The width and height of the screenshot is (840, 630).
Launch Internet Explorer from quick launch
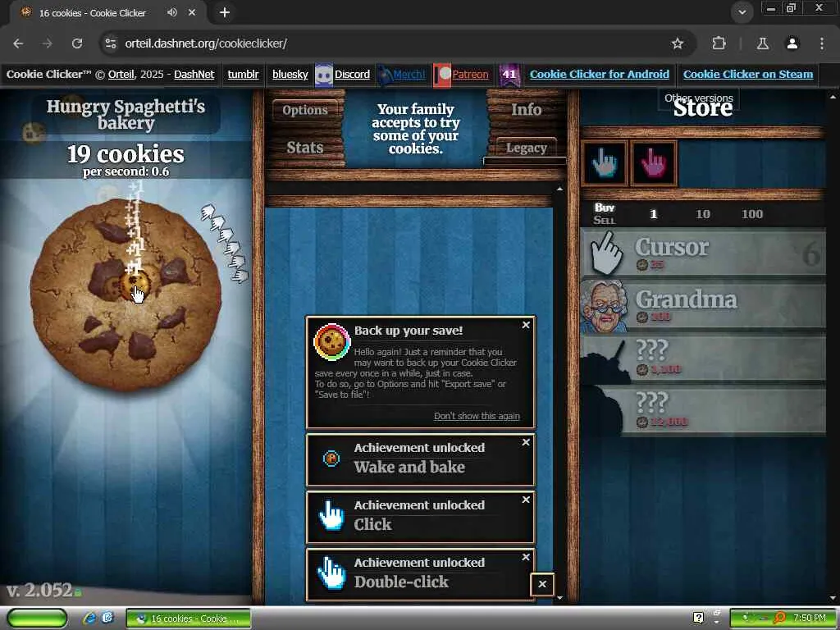[x=89, y=619]
